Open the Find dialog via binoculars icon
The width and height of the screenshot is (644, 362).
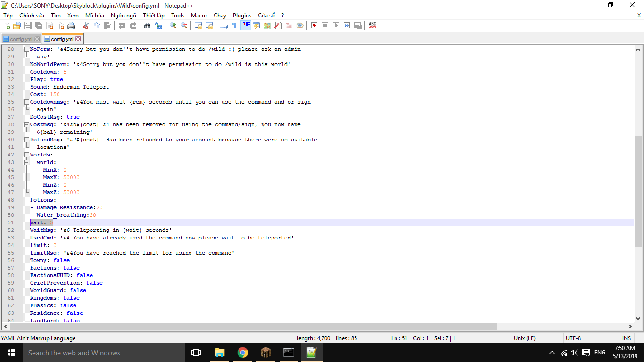[148, 25]
